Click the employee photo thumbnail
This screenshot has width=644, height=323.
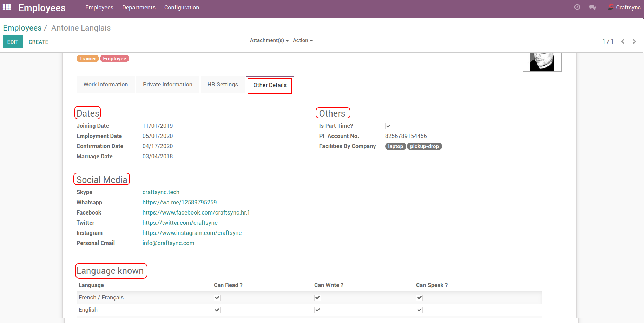(542, 62)
